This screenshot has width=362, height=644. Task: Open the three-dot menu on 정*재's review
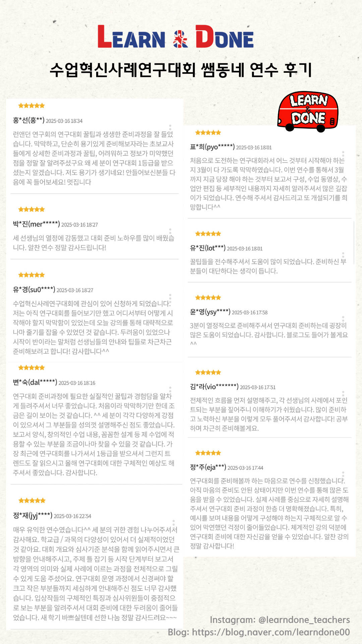174,523
